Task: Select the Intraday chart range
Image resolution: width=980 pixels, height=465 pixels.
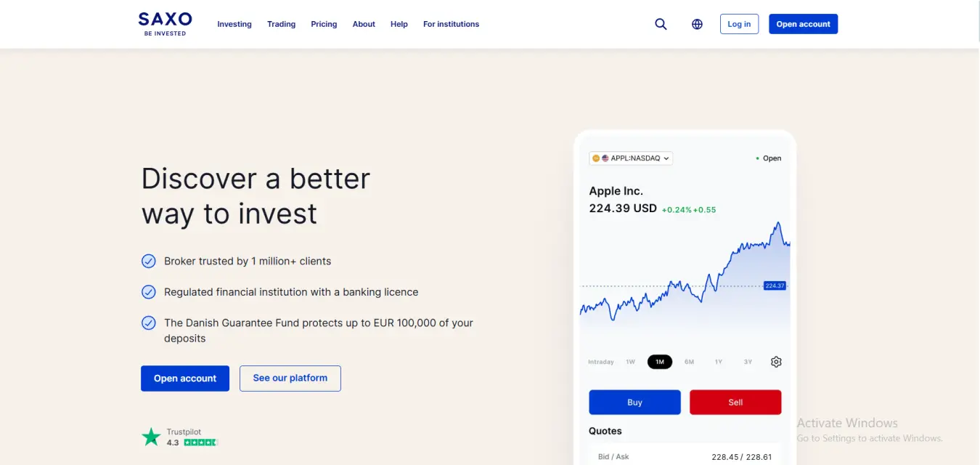Action: [601, 362]
